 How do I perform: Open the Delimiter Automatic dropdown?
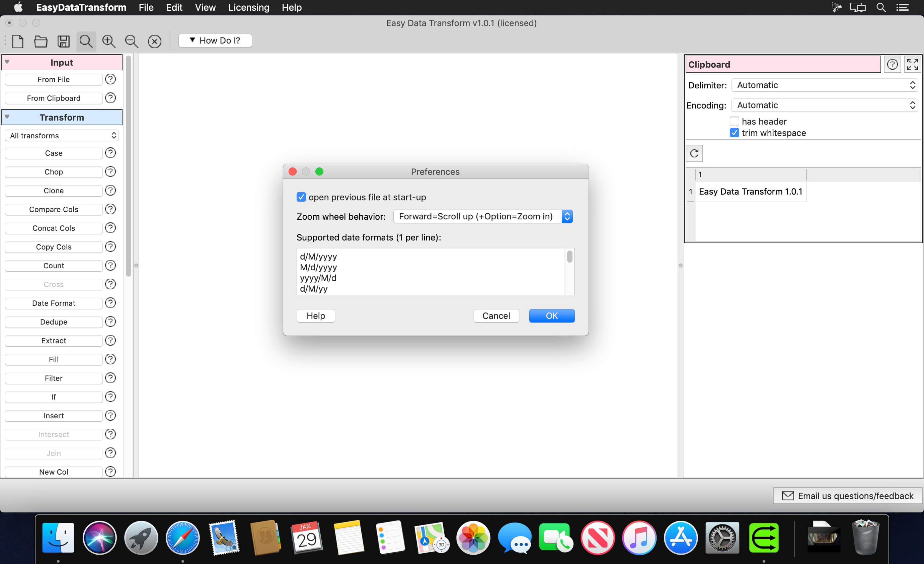click(824, 85)
